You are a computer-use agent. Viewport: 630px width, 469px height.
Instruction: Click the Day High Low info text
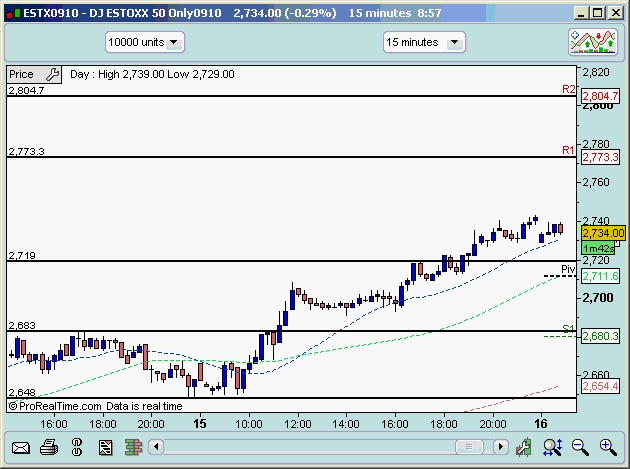(152, 74)
